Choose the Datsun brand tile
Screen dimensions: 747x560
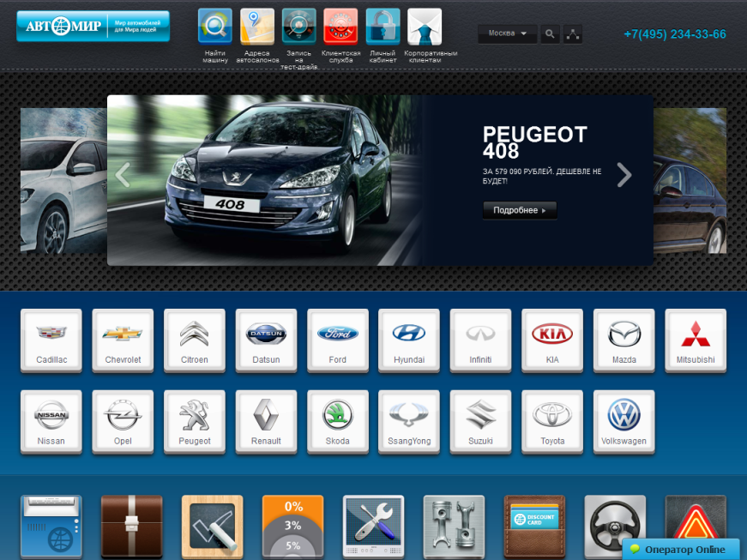pyautogui.click(x=267, y=340)
